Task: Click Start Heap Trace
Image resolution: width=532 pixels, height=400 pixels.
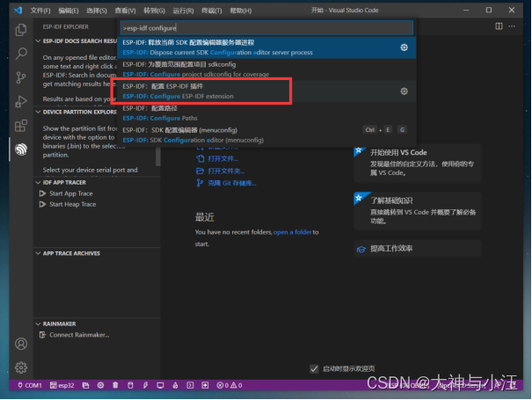Action: 73,204
